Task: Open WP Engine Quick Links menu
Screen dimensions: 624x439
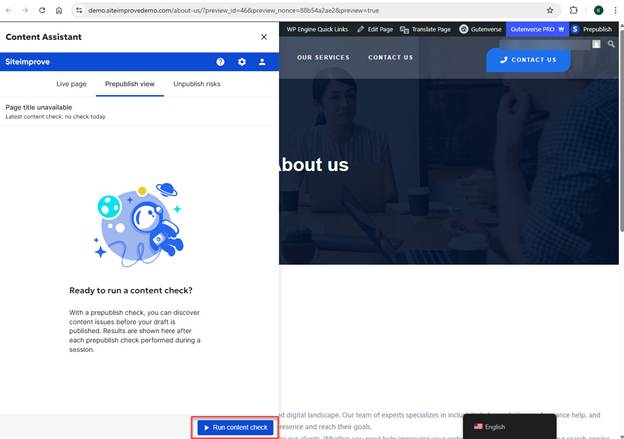Action: [x=317, y=29]
